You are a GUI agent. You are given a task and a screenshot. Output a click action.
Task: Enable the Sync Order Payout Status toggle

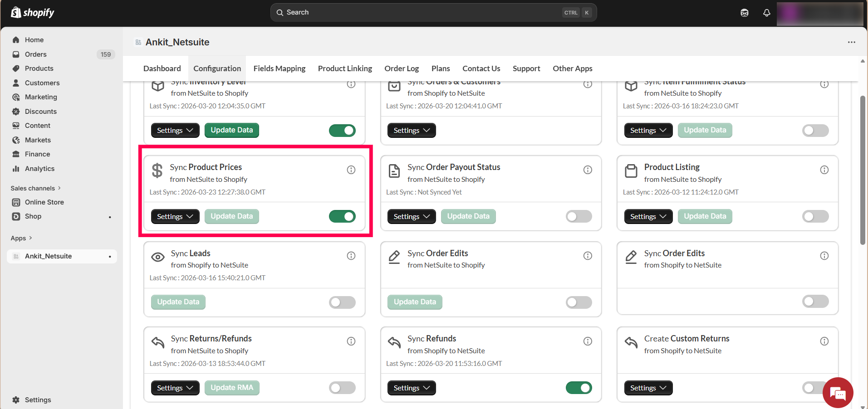579,216
